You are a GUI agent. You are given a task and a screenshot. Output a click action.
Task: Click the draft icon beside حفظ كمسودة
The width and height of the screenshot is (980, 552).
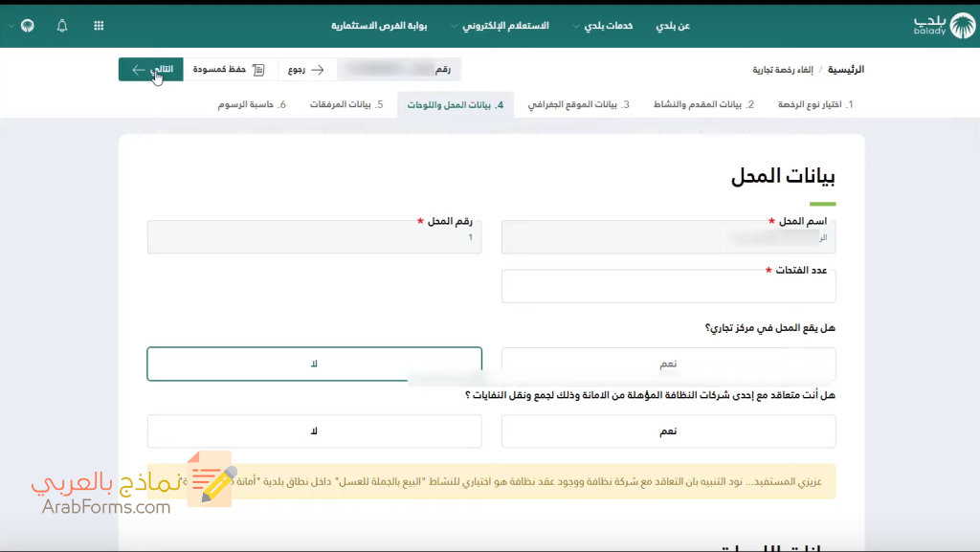tap(256, 69)
